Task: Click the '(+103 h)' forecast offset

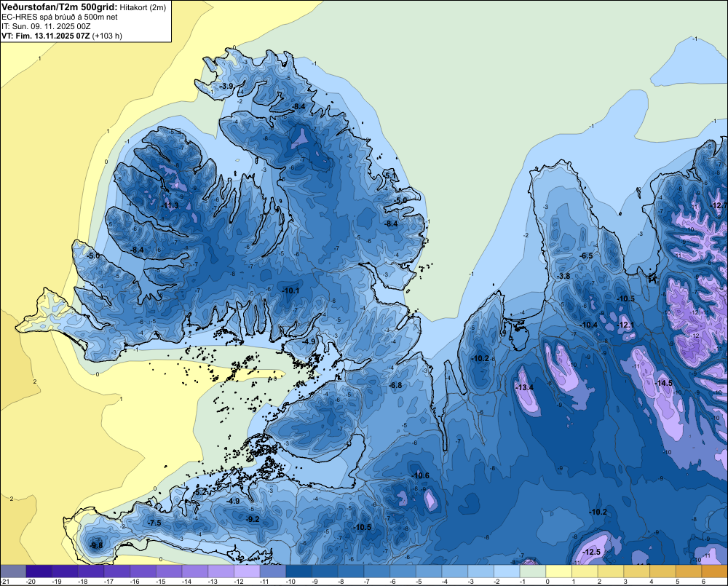Action: tap(107, 36)
